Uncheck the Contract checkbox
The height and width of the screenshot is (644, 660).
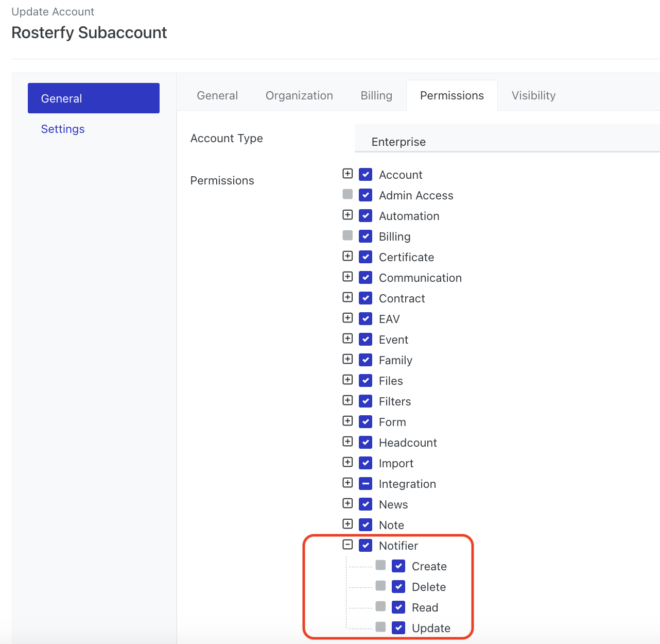[x=366, y=298]
